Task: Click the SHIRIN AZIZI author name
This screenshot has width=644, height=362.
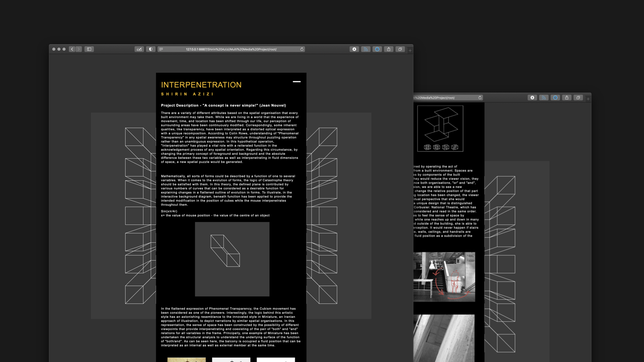Action: coord(187,94)
